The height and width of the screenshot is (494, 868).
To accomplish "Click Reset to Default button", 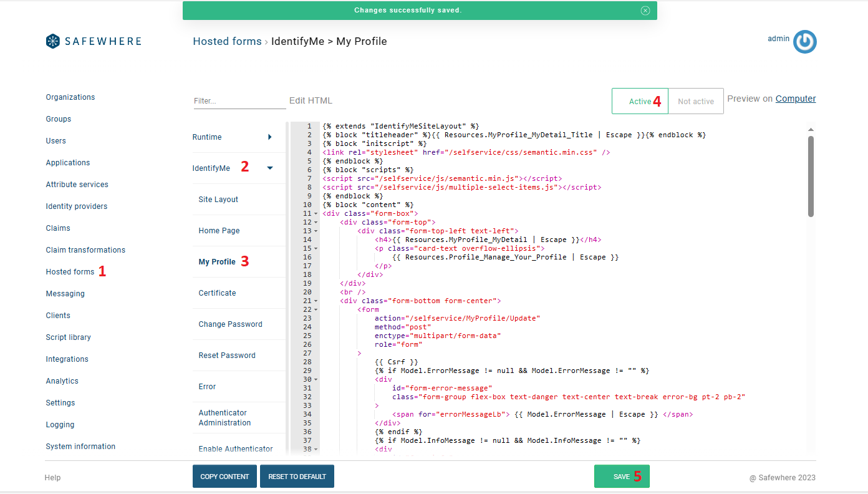I will point(297,477).
